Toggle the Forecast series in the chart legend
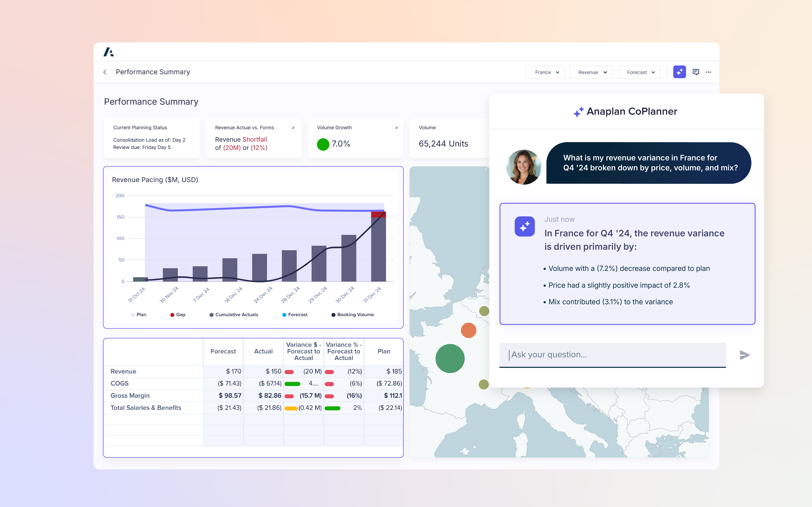This screenshot has height=507, width=812. point(295,314)
